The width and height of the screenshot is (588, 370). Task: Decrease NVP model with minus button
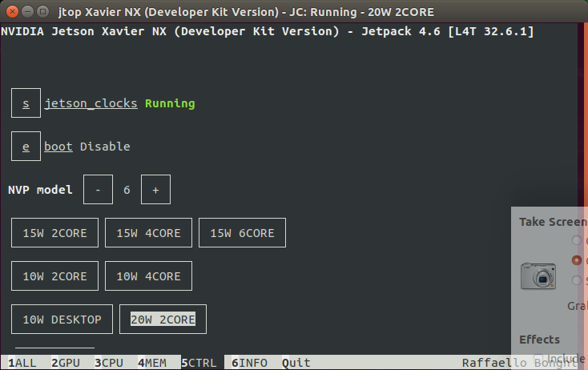(98, 189)
